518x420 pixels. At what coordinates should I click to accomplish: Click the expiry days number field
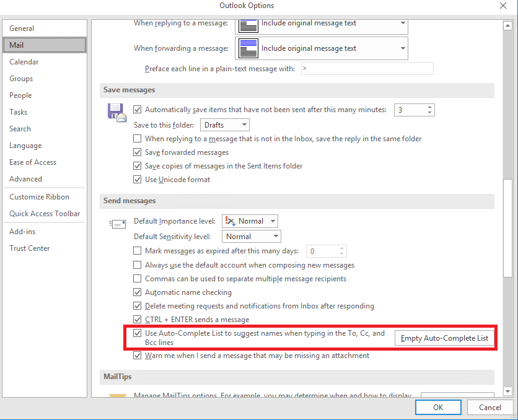pos(322,252)
